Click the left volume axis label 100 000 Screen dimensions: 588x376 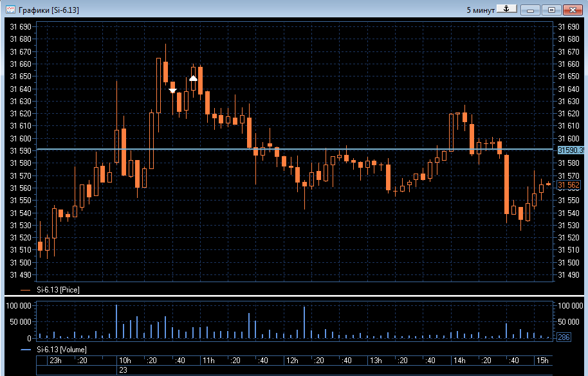tap(19, 306)
